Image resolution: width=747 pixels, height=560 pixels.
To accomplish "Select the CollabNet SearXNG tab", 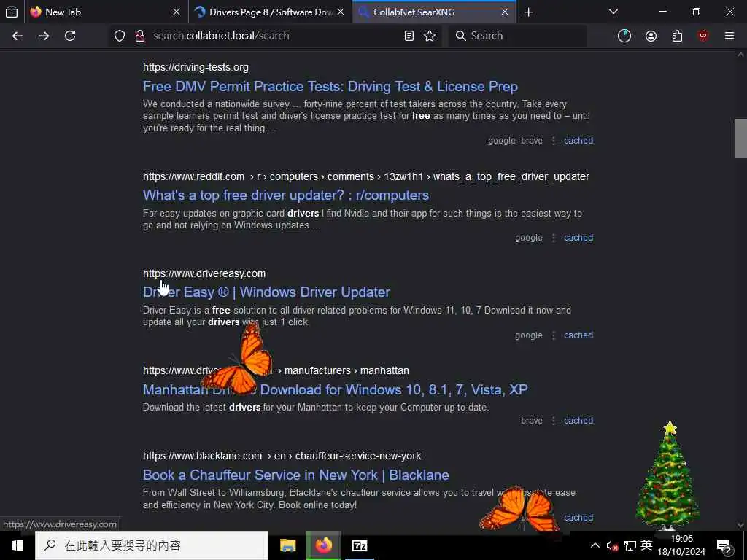I will [434, 12].
